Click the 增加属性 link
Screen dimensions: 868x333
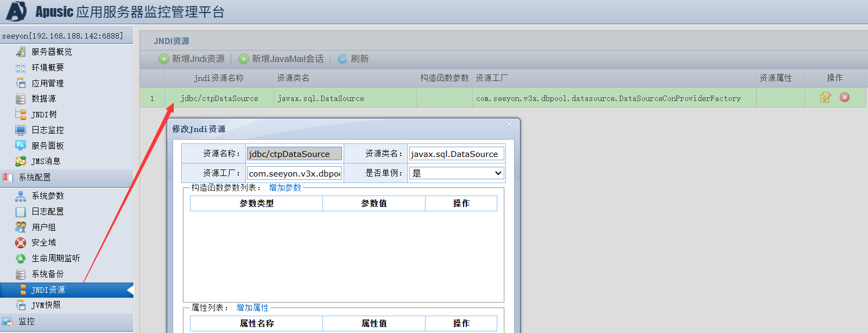252,307
